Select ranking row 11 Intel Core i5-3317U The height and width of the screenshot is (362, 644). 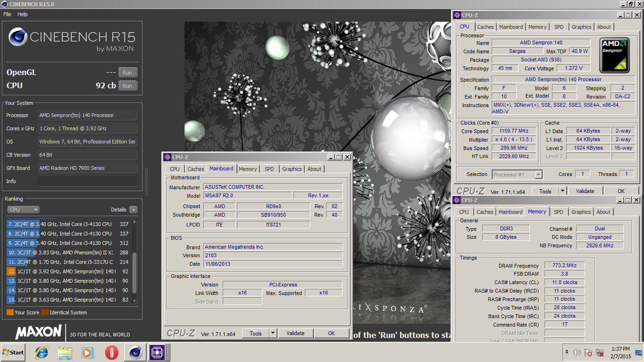point(68,262)
